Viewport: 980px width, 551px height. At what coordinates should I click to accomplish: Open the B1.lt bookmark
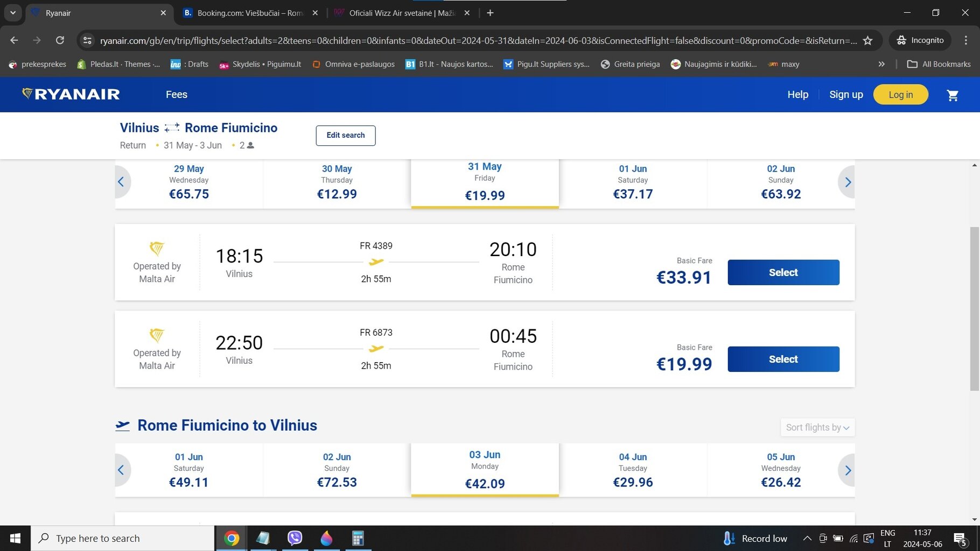[449, 64]
